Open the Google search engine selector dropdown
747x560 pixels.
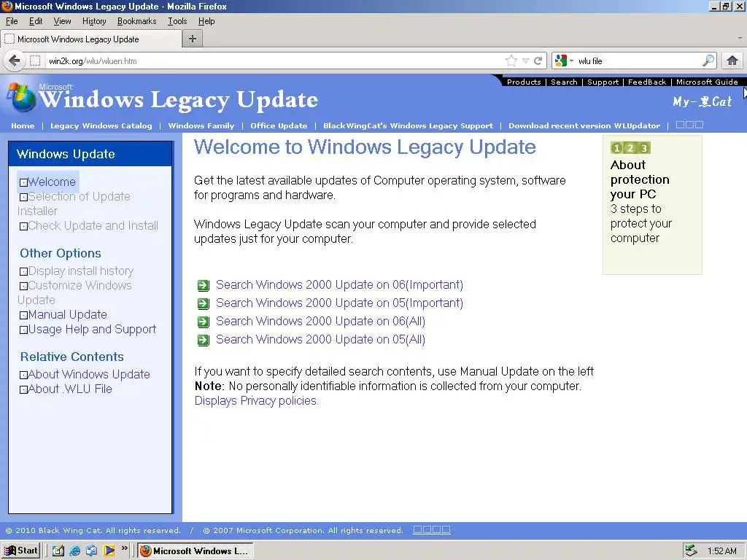coord(564,61)
